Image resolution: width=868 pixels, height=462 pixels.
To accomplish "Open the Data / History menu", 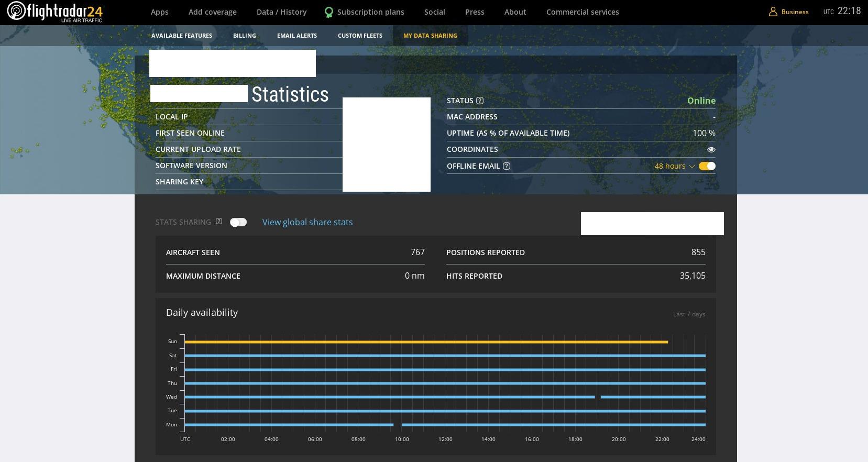I will (x=282, y=12).
